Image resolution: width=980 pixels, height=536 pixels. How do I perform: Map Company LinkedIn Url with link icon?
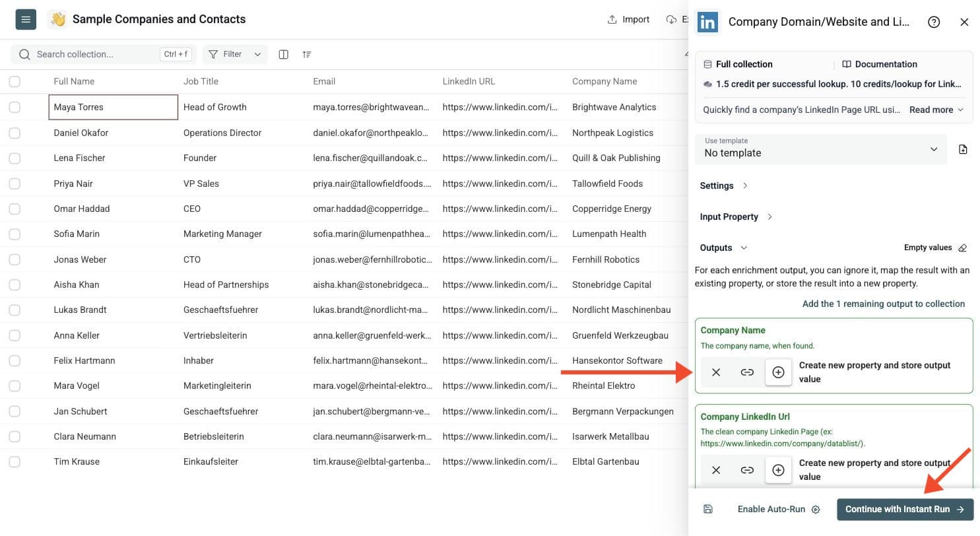click(747, 470)
